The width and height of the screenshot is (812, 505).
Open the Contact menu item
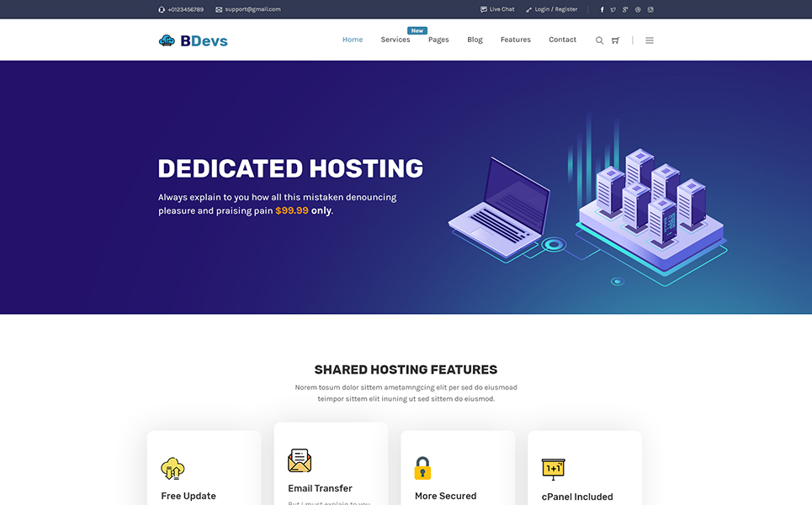562,40
